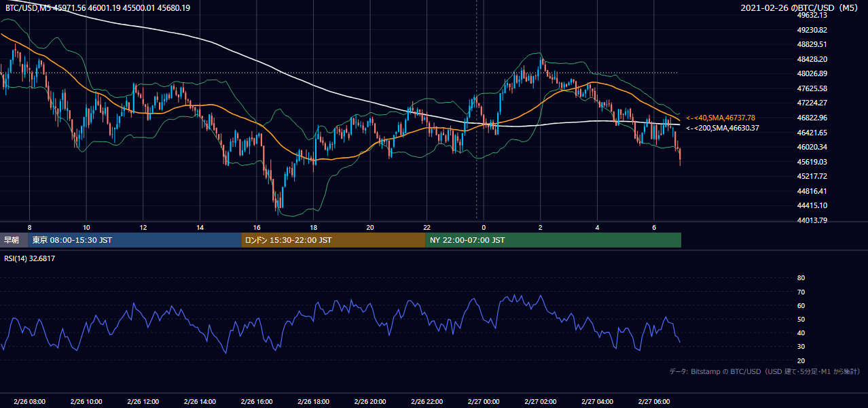Click bottom time label 2/27 04:00

tap(596, 402)
